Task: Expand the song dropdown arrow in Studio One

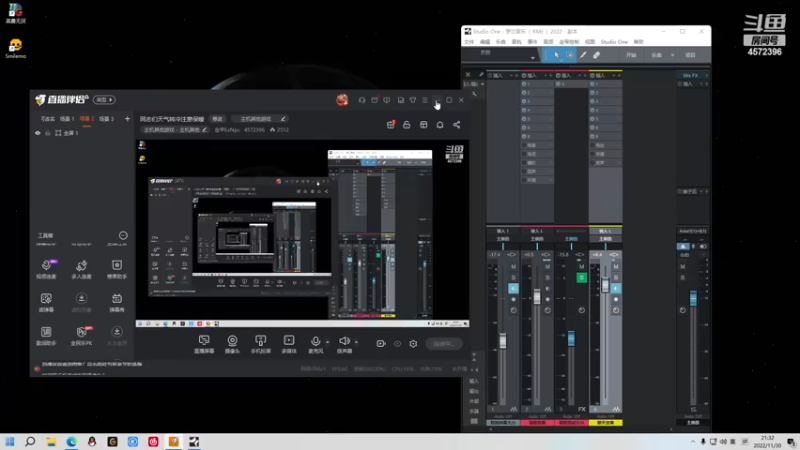Action: coord(672,55)
